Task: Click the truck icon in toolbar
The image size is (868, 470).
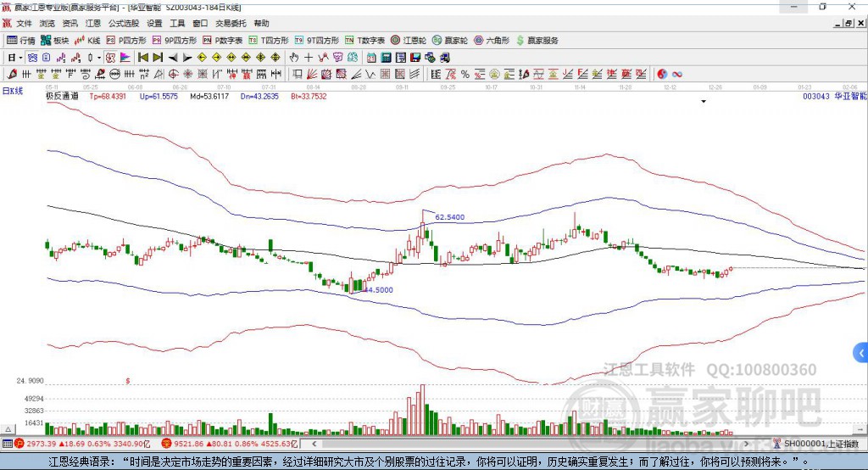Action: pyautogui.click(x=446, y=57)
